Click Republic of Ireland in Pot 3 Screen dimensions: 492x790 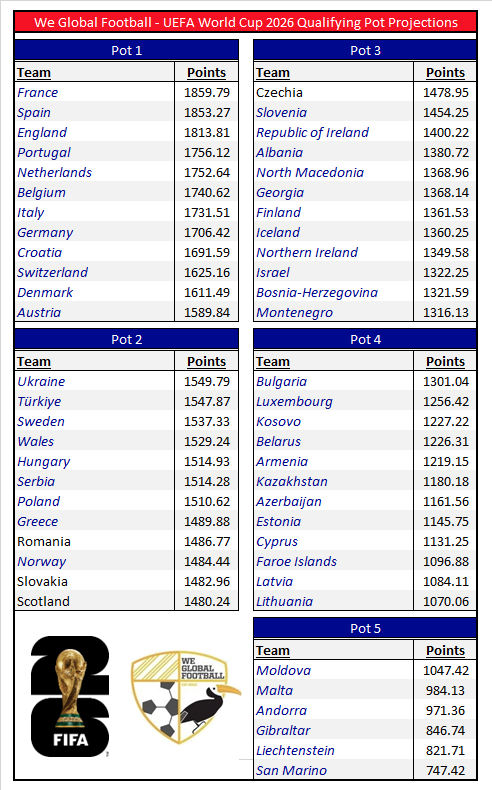pos(313,133)
